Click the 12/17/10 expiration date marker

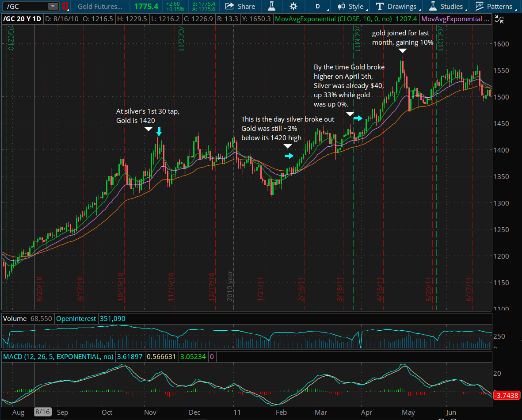pos(212,287)
